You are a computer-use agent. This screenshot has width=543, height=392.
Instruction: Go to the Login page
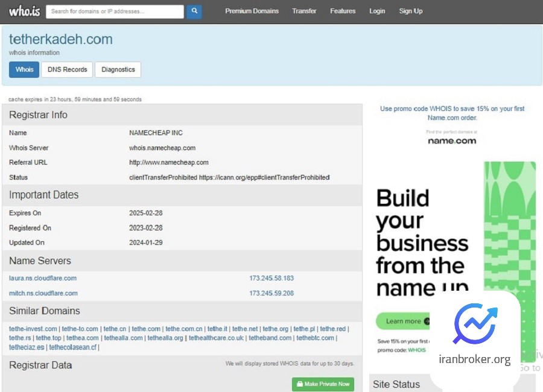pos(377,11)
